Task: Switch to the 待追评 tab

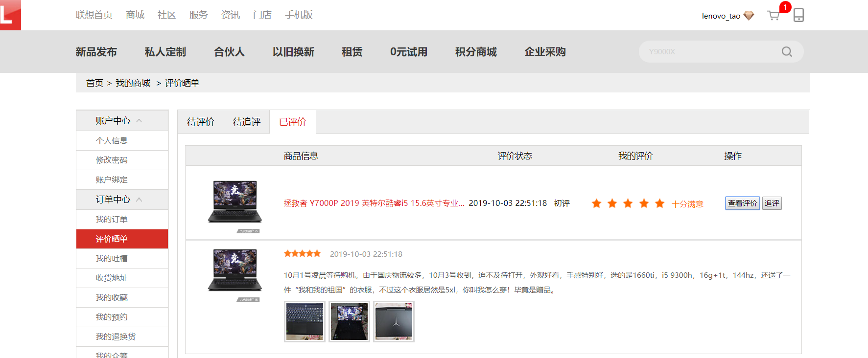Action: (x=247, y=122)
